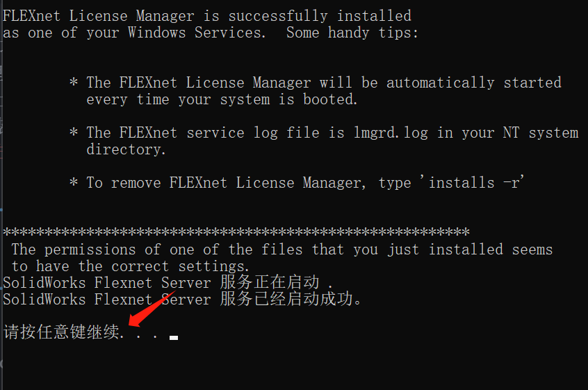Click the red arrow annotation
The image size is (588, 390).
152,309
